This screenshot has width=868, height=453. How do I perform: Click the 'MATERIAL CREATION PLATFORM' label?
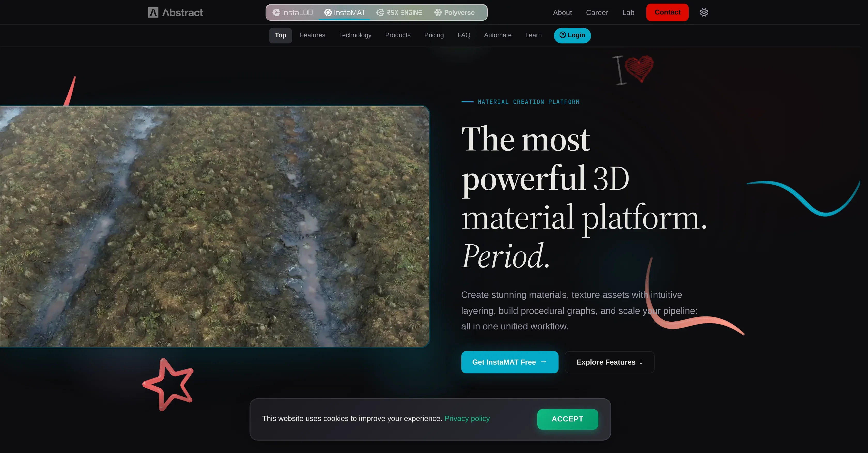click(x=528, y=102)
